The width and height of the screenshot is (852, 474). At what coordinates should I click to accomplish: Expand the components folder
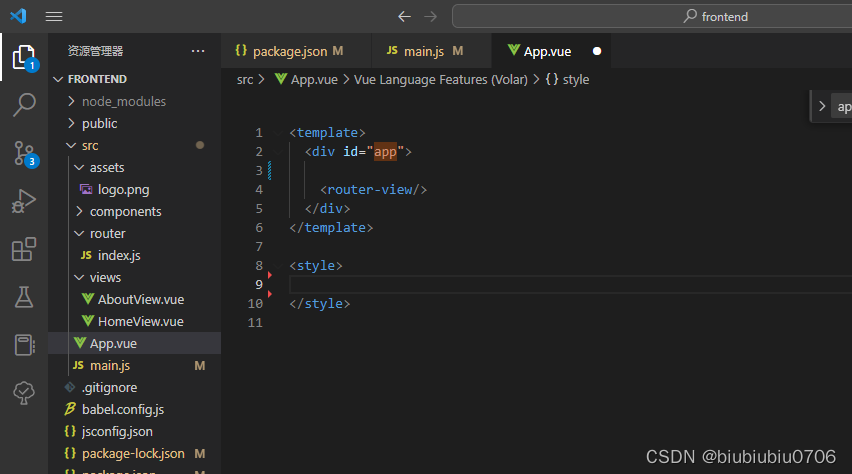point(124,211)
